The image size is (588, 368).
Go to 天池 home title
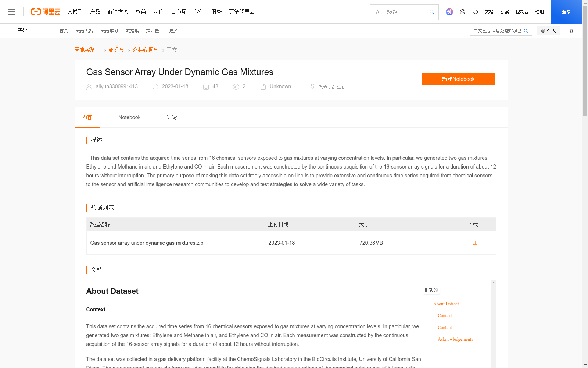[x=23, y=31]
